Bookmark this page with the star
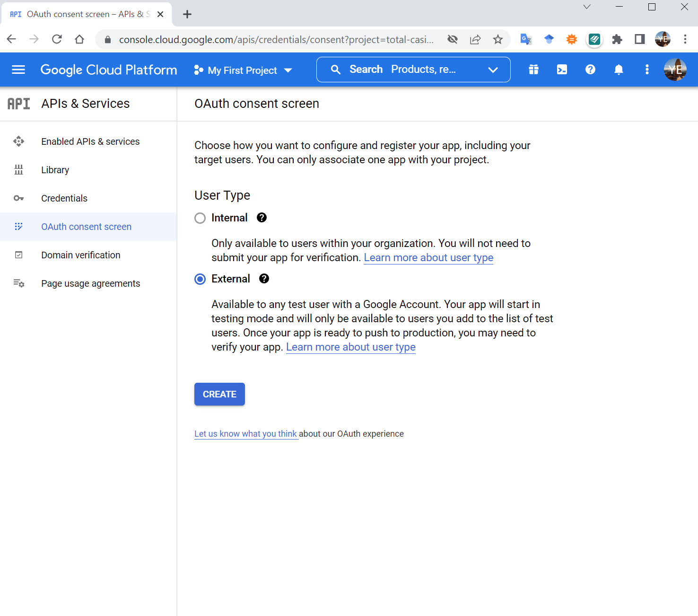This screenshot has width=698, height=616. [x=498, y=39]
